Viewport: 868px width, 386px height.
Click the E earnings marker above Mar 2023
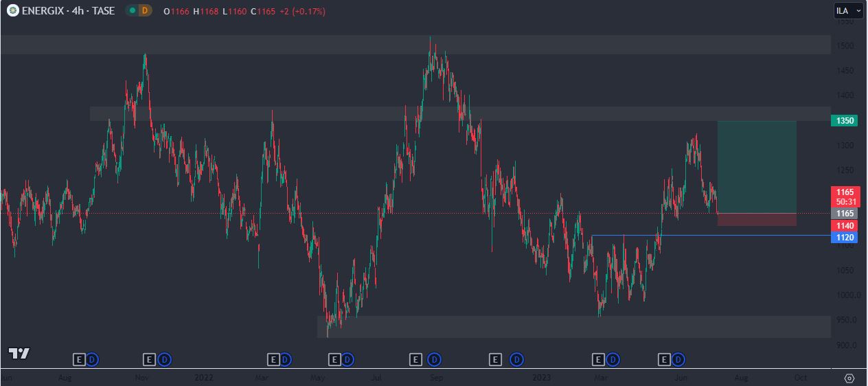click(x=597, y=359)
